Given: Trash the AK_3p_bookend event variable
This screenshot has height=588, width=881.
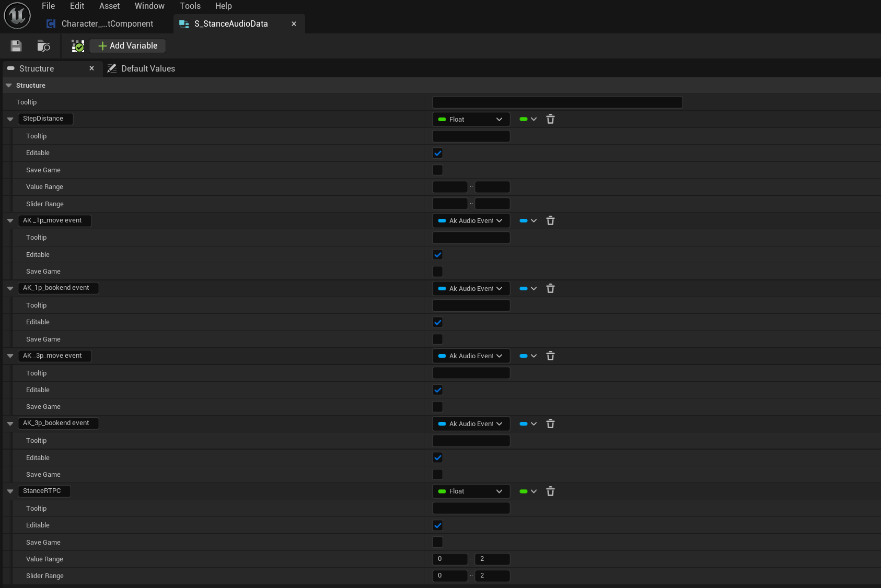Looking at the screenshot, I should click(550, 424).
